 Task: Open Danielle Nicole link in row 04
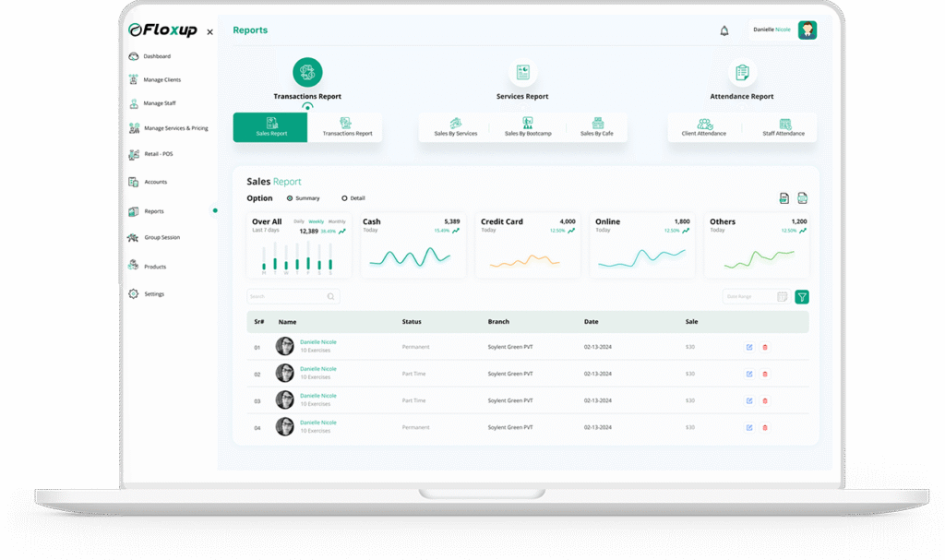coord(318,423)
